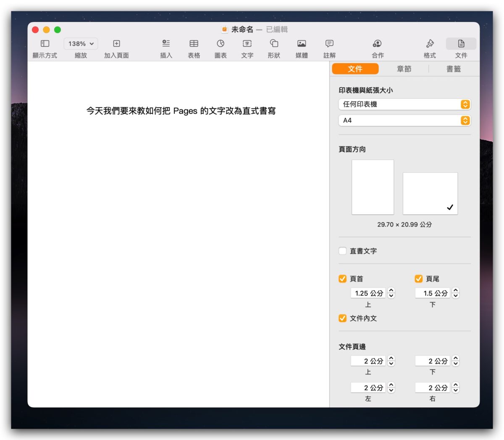Click the 上 top document margin field
504x440 pixels.
[x=368, y=361]
